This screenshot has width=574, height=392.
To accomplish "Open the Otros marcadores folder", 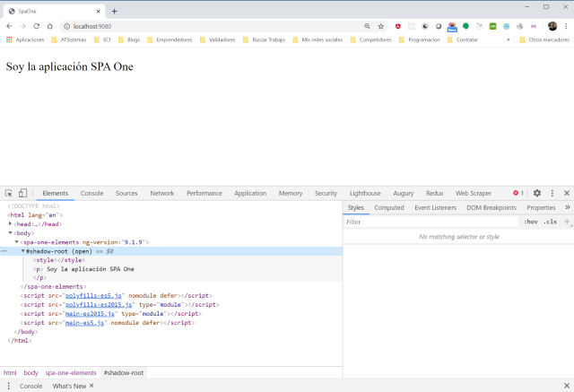I will tap(544, 39).
